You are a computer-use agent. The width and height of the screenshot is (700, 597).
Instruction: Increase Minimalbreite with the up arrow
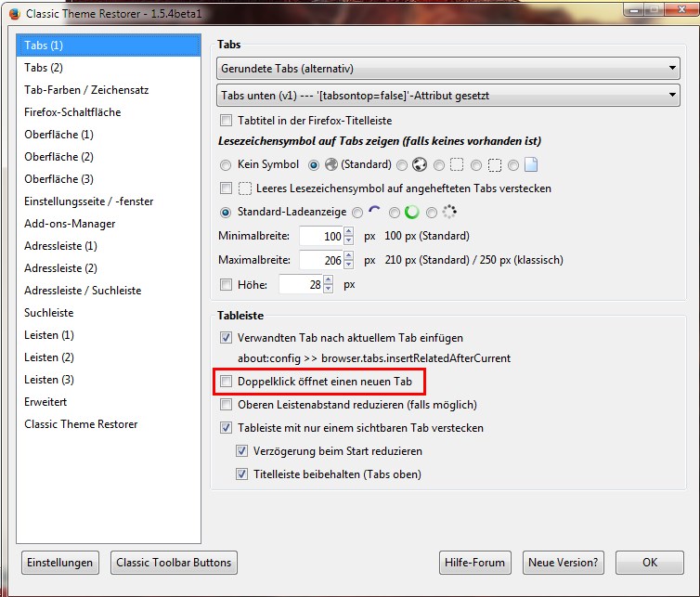pyautogui.click(x=349, y=231)
